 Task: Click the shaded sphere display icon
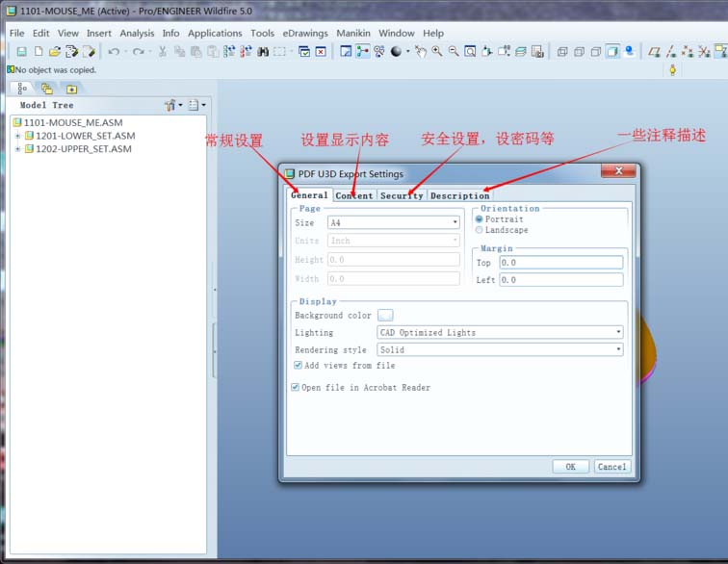[396, 52]
